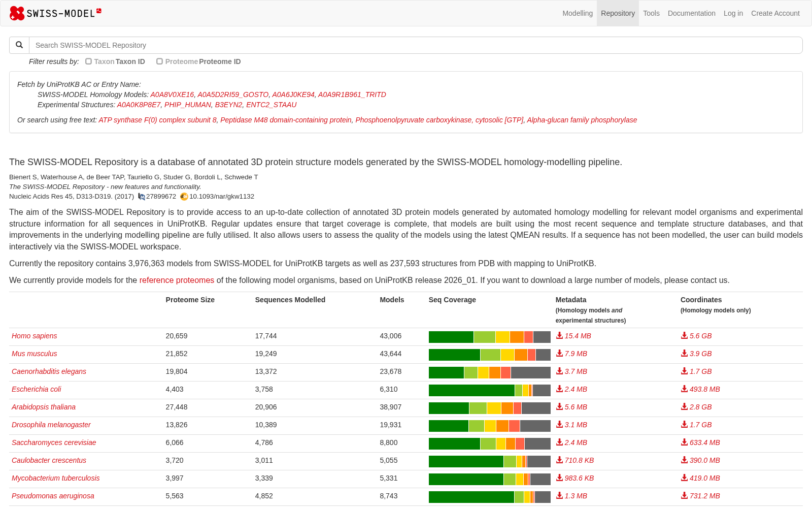Enable the Proteome ID filter checkbox
Image resolution: width=812 pixels, height=508 pixels.
(160, 61)
